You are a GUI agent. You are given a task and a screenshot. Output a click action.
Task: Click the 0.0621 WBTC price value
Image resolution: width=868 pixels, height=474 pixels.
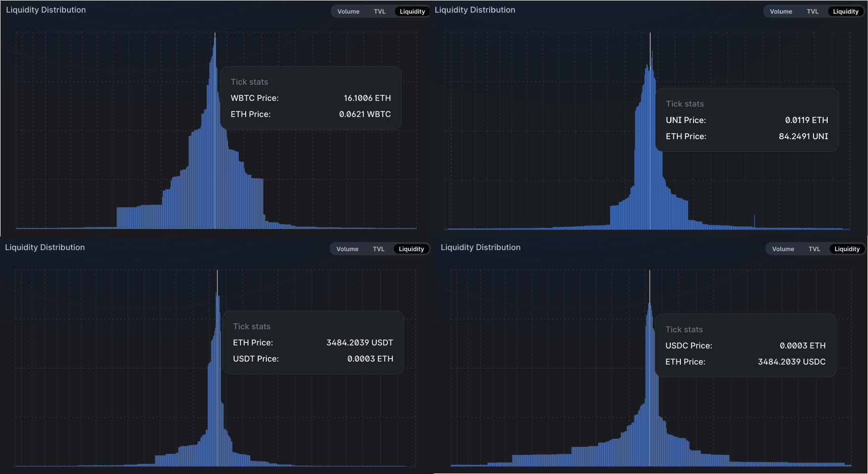click(365, 114)
